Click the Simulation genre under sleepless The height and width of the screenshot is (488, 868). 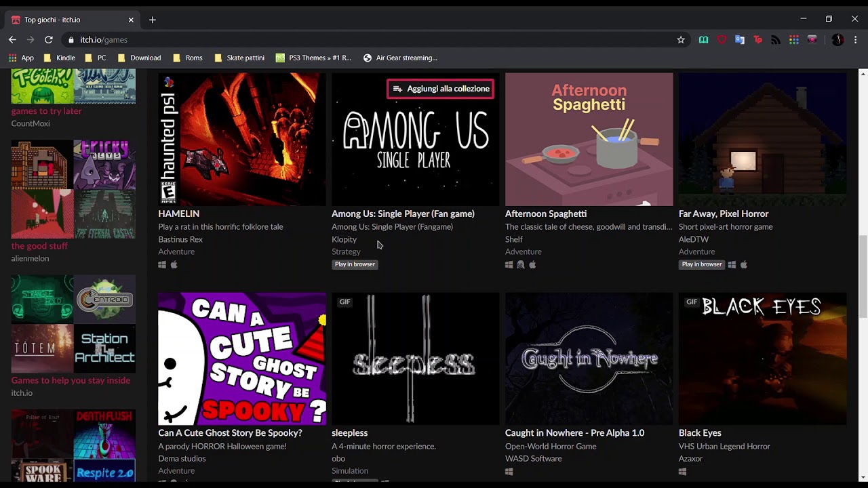[350, 470]
